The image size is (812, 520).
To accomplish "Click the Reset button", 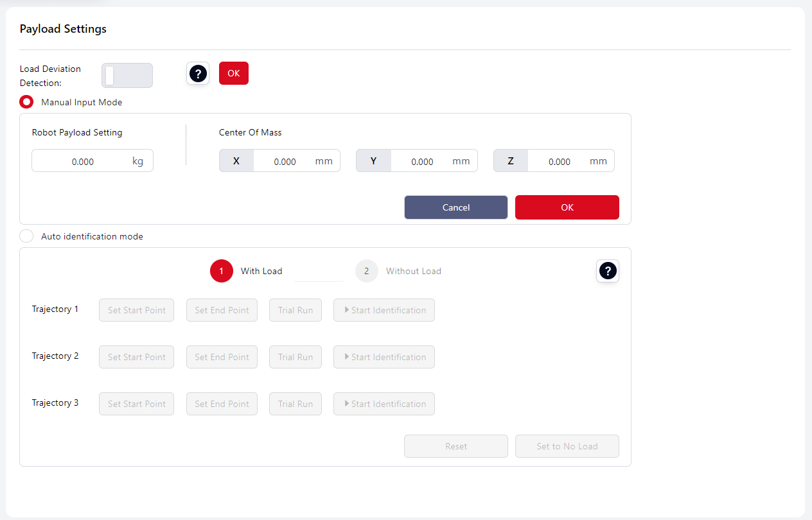I will click(455, 446).
